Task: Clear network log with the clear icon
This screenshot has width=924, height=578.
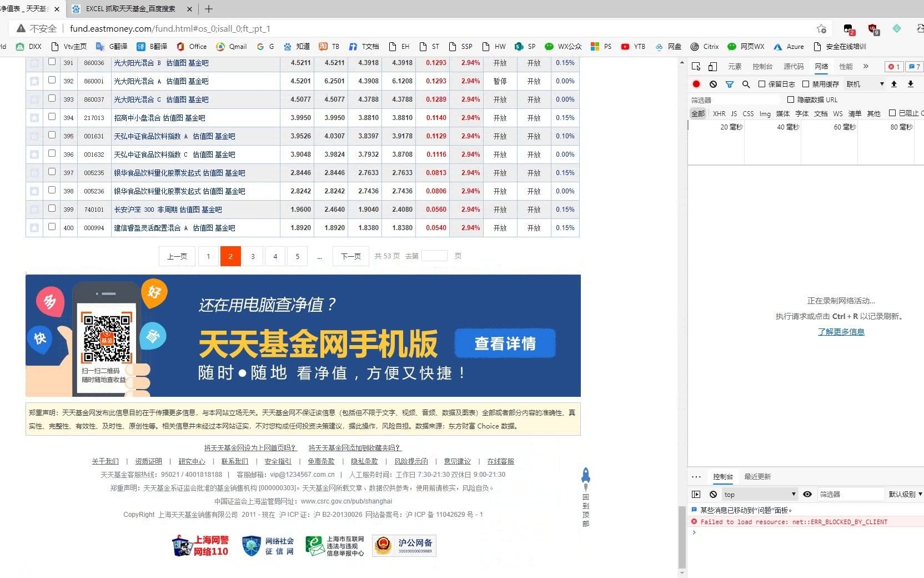Action: point(713,84)
